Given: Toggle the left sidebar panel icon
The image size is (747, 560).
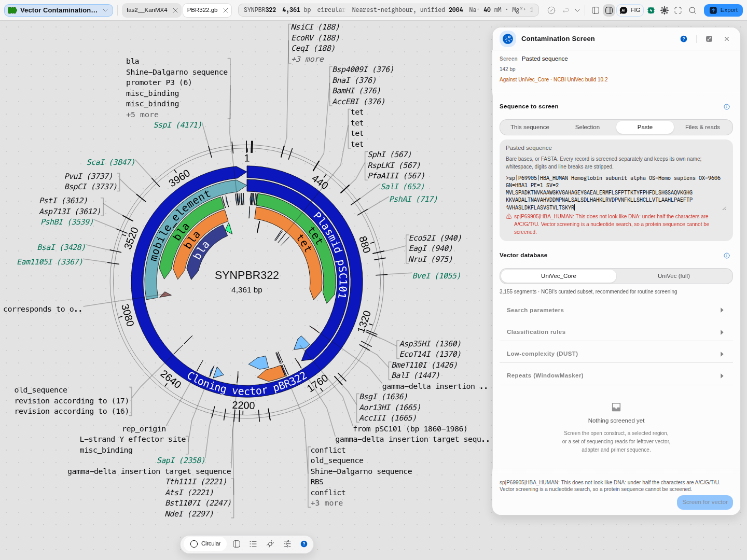Looking at the screenshot, I should [596, 10].
